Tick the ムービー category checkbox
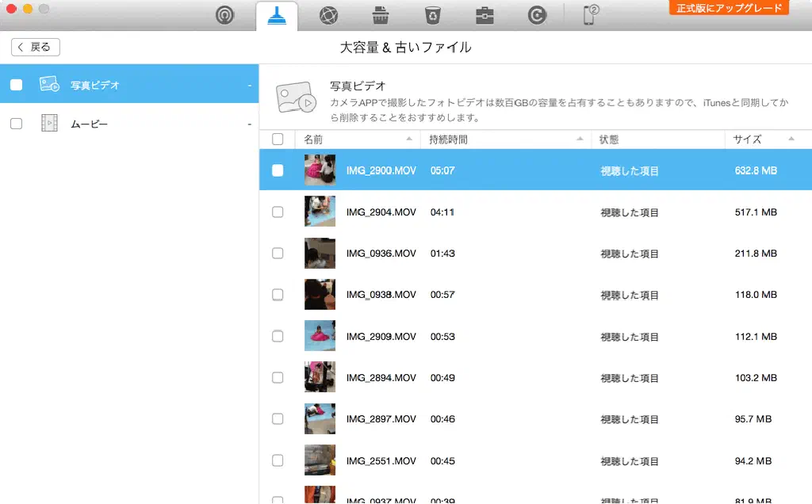Viewport: 812px width, 504px height. click(x=17, y=124)
